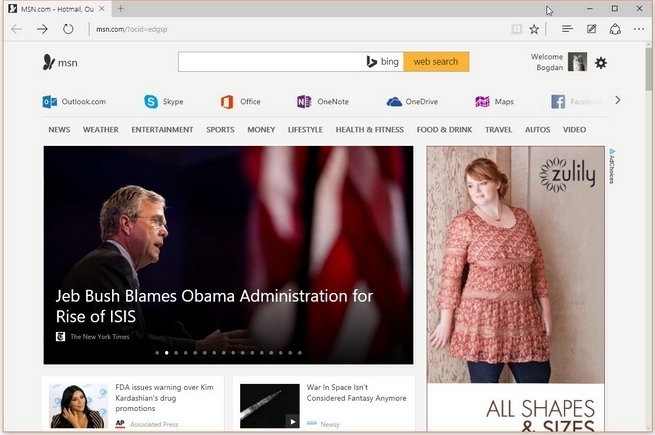
Task: Open the FOOD & DRINK section
Action: pos(444,130)
